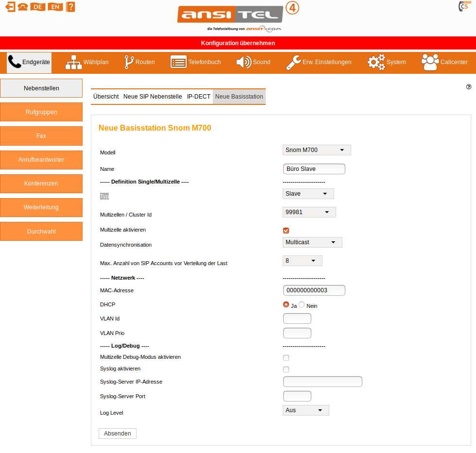Switch language to English with EN flag
476x453 pixels.
point(55,7)
